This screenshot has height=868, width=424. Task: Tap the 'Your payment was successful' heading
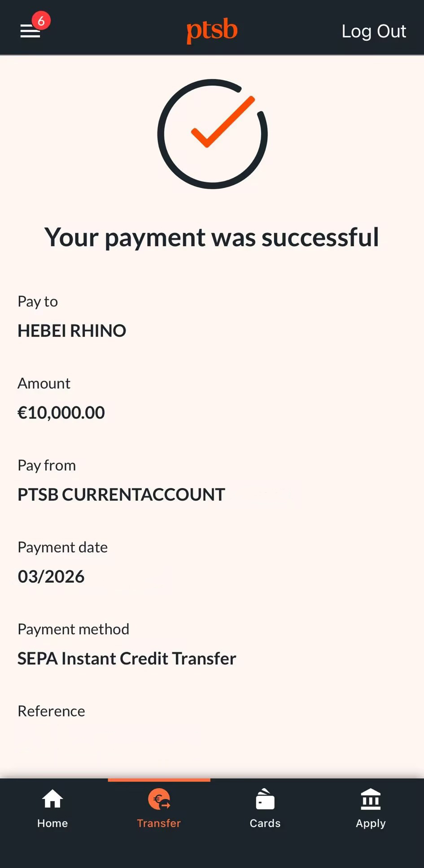[212, 237]
